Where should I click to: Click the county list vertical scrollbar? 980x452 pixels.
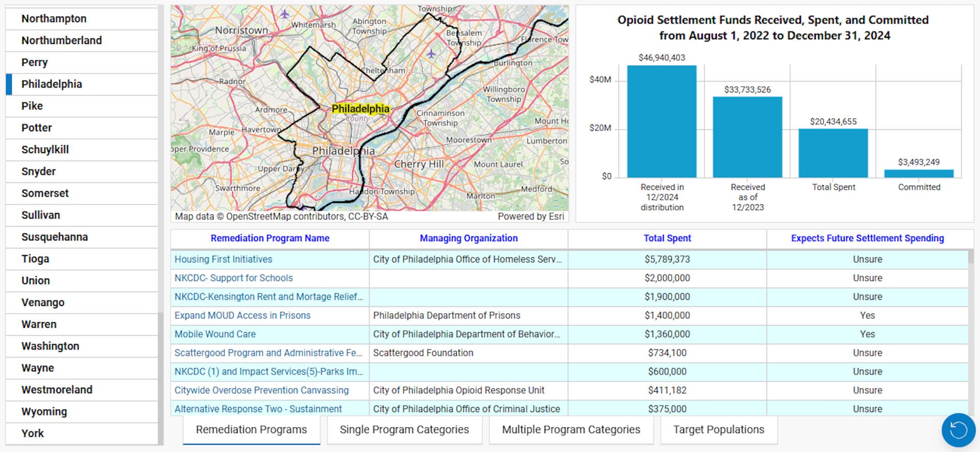click(161, 378)
